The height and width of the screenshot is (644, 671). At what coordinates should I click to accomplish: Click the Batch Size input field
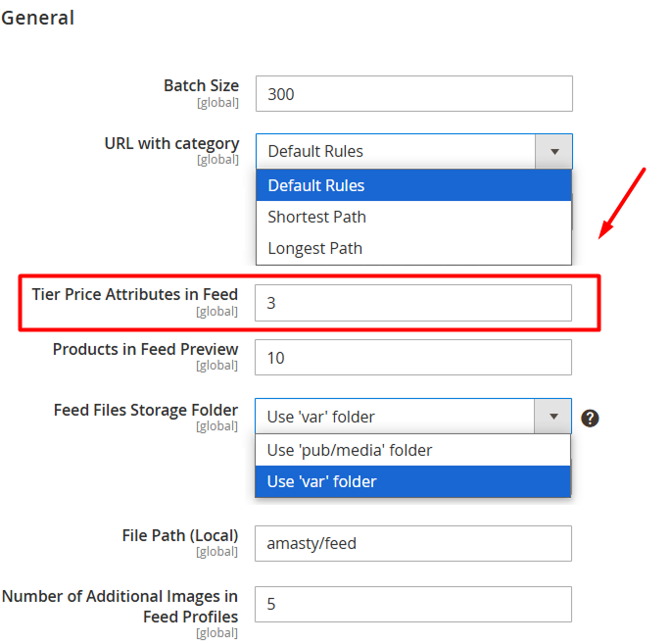tap(413, 94)
